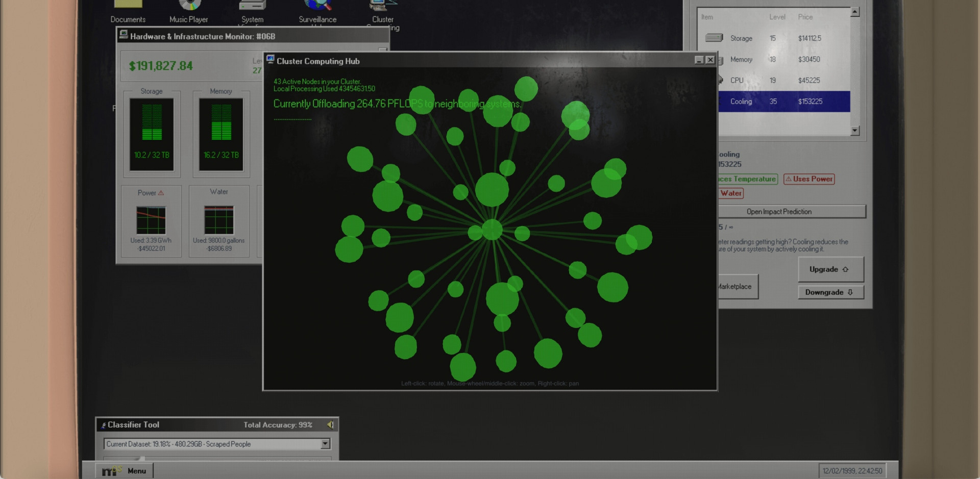Open the Surveillance desktop shortcut
Screen dimensions: 980x479
pos(317,11)
